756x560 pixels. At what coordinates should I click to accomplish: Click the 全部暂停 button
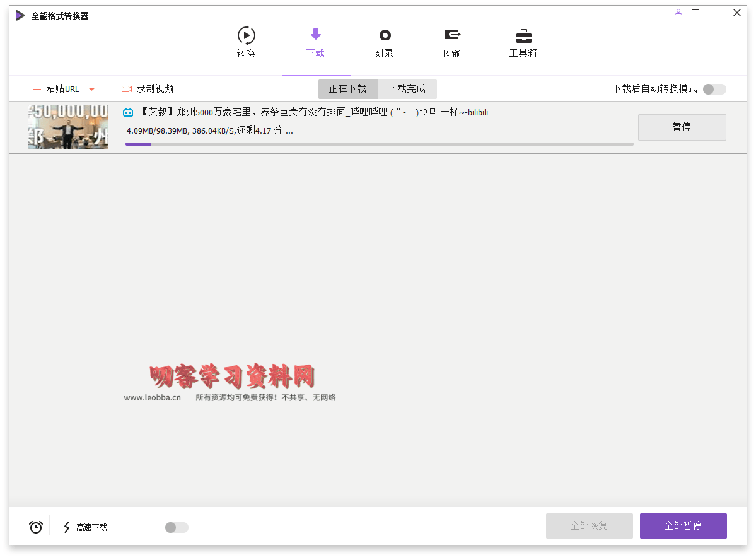pos(683,525)
